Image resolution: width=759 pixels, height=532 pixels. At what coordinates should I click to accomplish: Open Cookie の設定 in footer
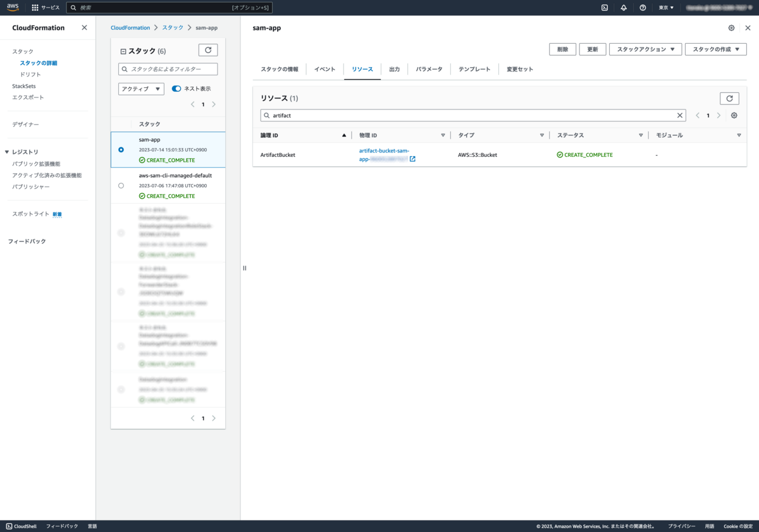(738, 526)
